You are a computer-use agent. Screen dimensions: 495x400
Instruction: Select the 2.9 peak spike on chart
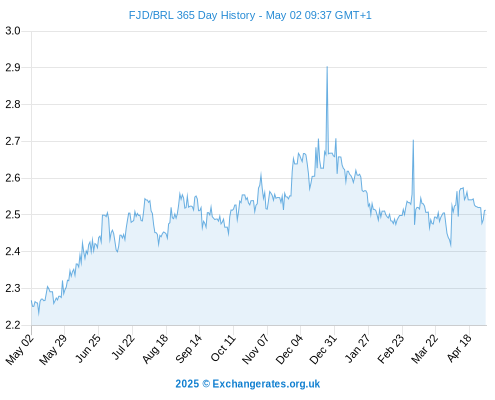tap(327, 67)
